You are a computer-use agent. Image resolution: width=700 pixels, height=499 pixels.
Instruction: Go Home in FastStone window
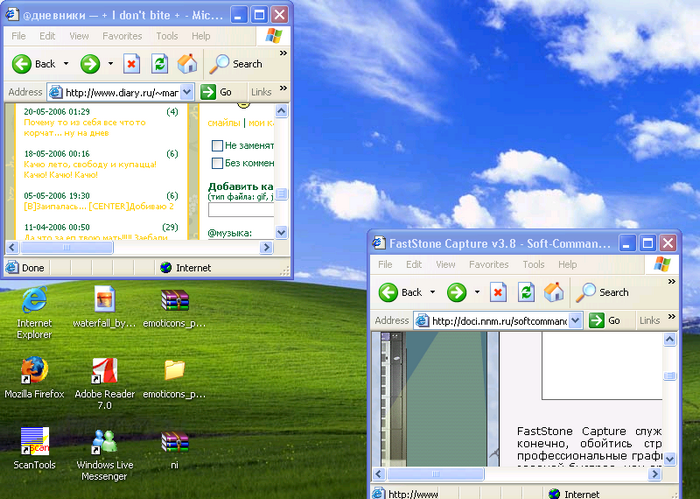pyautogui.click(x=554, y=292)
